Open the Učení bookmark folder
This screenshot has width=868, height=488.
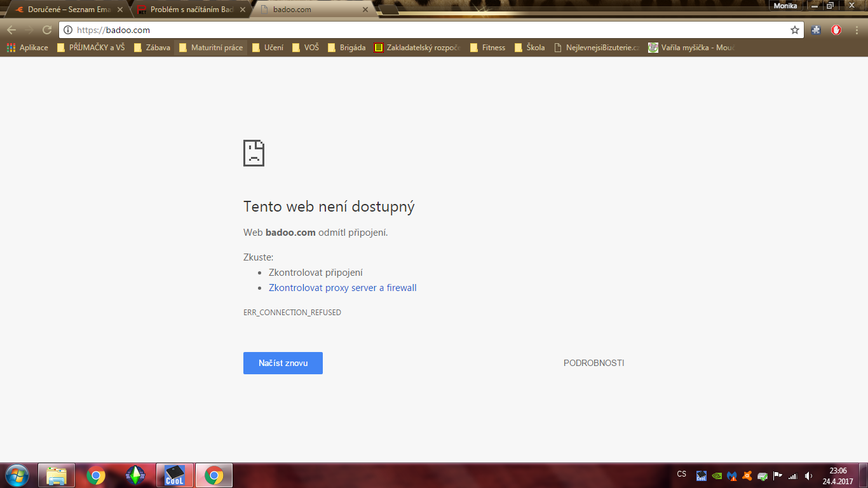click(x=268, y=48)
